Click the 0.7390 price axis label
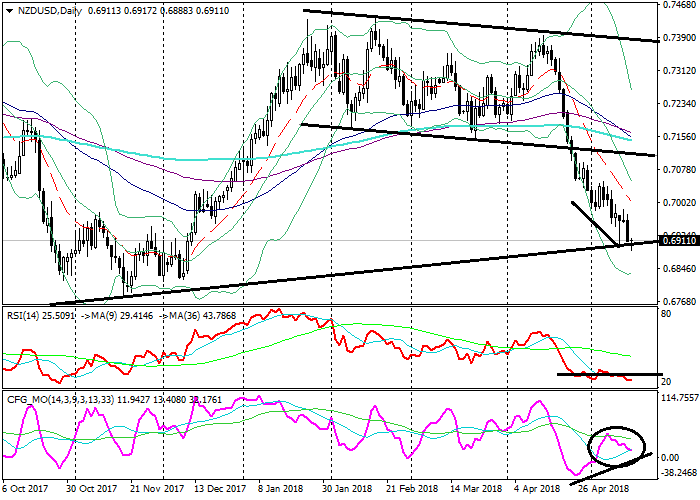Screen dimensions: 700x500 pos(678,39)
